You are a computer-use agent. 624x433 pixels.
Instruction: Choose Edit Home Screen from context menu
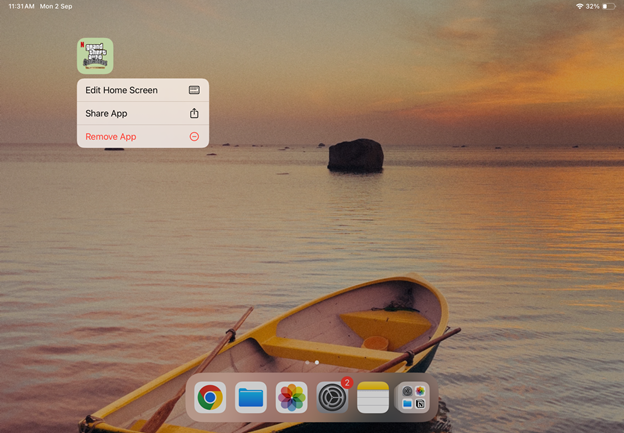143,90
